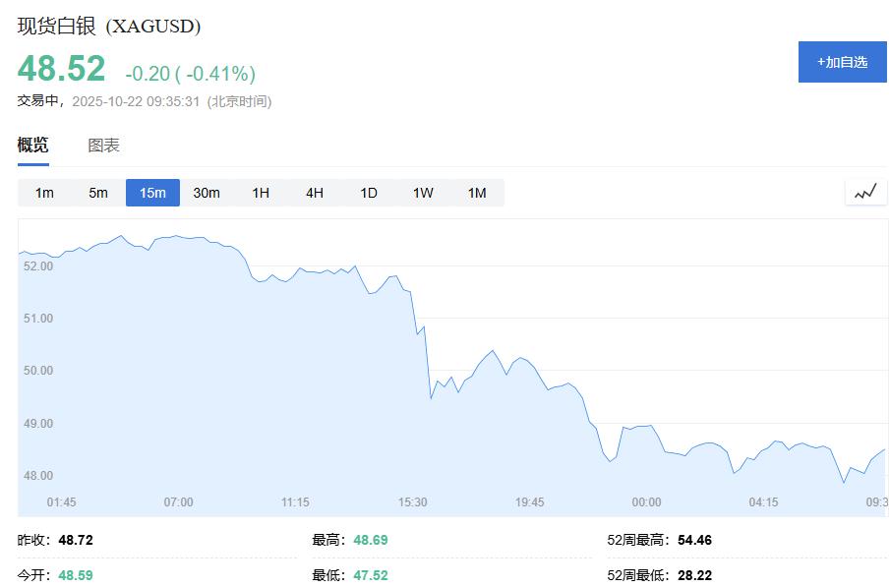Image resolution: width=889 pixels, height=588 pixels.
Task: Set chart period to 1H
Action: (261, 193)
